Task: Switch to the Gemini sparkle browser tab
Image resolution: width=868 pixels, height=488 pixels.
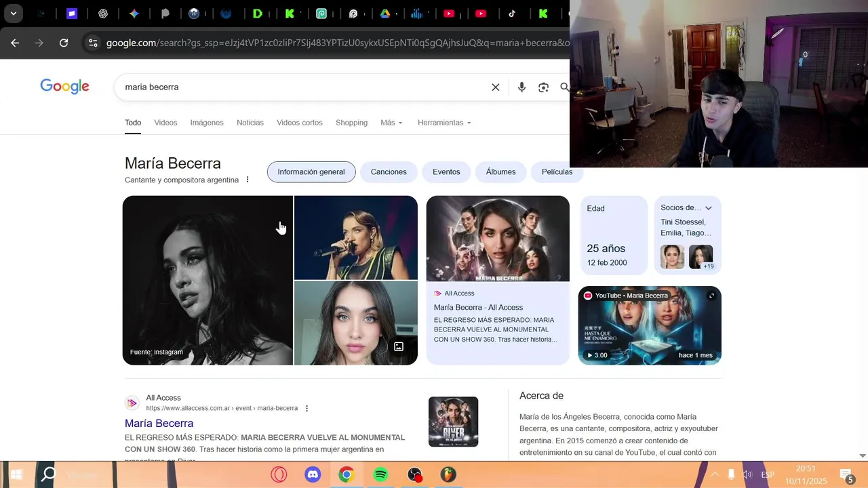Action: (134, 14)
